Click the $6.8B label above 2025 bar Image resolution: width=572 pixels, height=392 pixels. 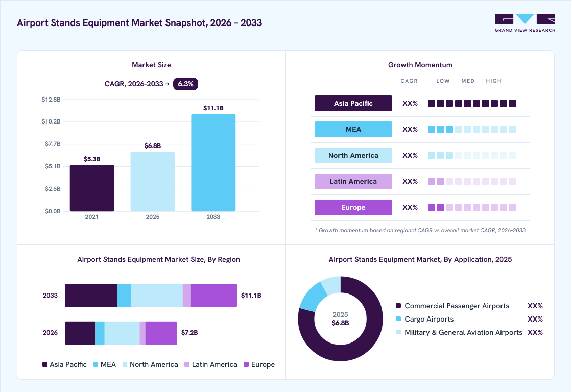click(153, 146)
